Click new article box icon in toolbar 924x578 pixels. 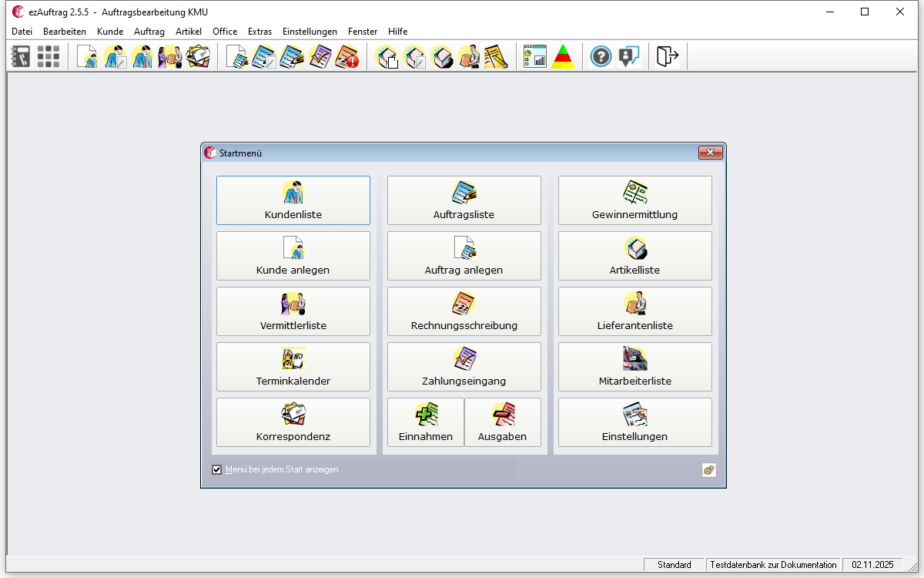point(387,56)
